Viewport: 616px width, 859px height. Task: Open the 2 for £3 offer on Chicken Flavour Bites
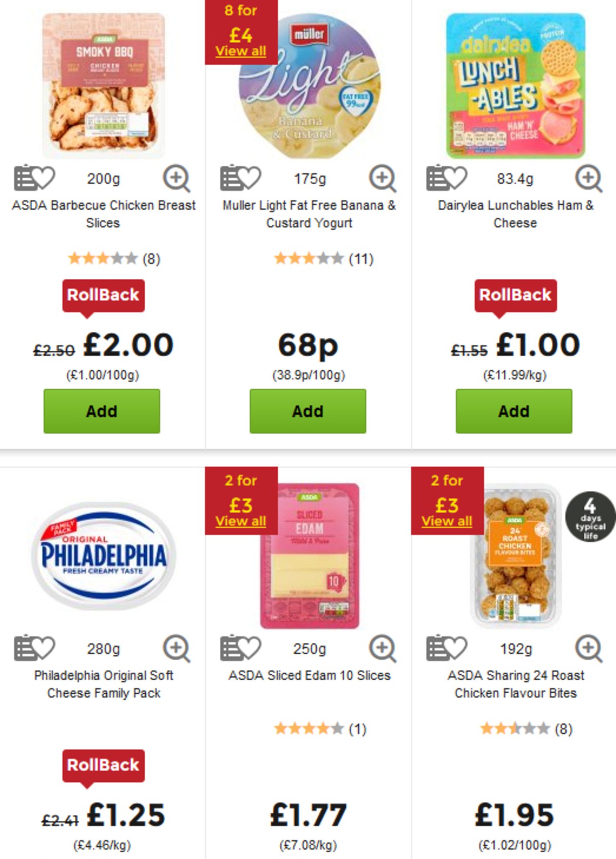coord(446,520)
